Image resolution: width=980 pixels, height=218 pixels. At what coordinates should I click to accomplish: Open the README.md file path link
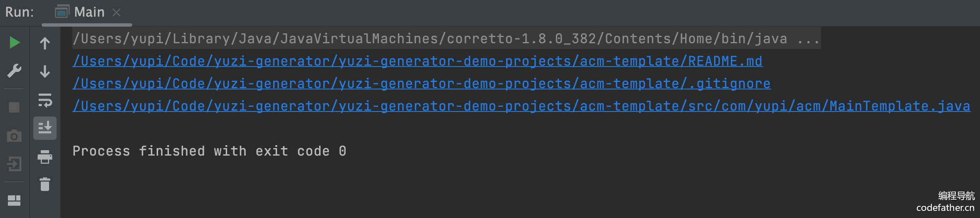(x=417, y=62)
